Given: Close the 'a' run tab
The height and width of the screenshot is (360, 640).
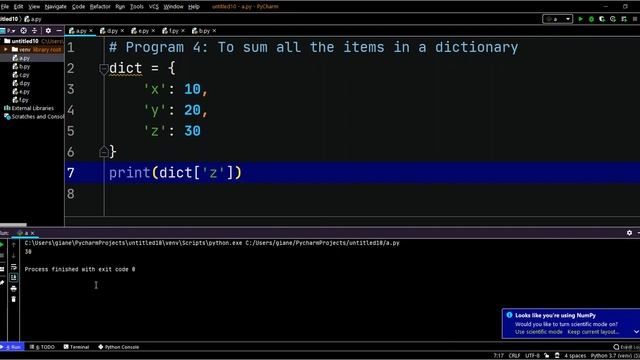Looking at the screenshot, I should pos(33,233).
